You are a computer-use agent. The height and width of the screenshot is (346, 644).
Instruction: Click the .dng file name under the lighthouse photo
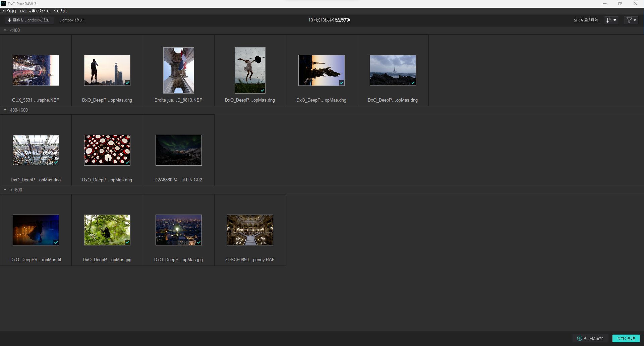[393, 100]
